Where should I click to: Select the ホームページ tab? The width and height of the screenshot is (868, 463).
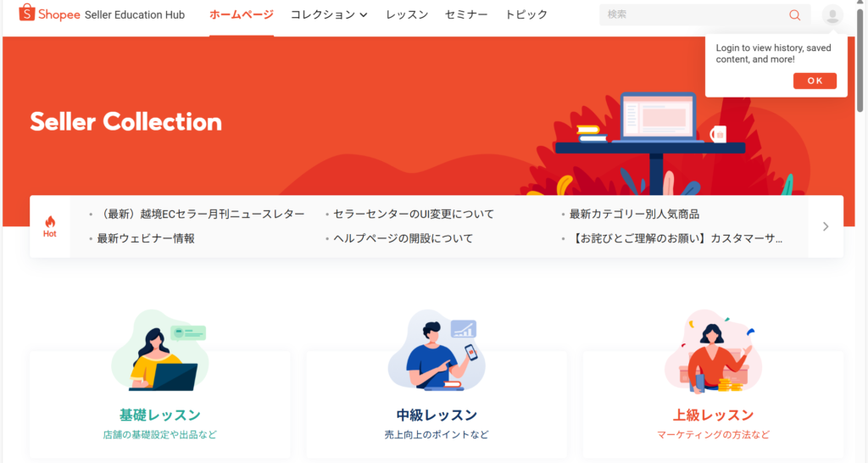(242, 15)
